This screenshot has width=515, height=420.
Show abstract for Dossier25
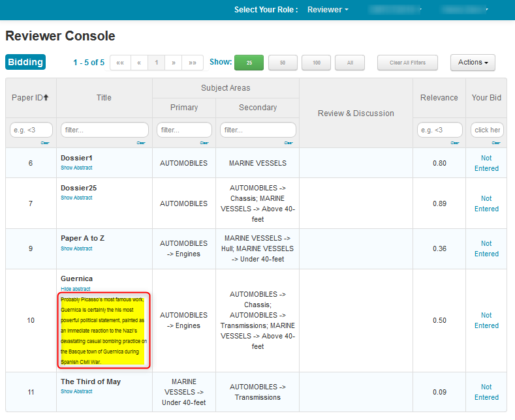point(76,198)
